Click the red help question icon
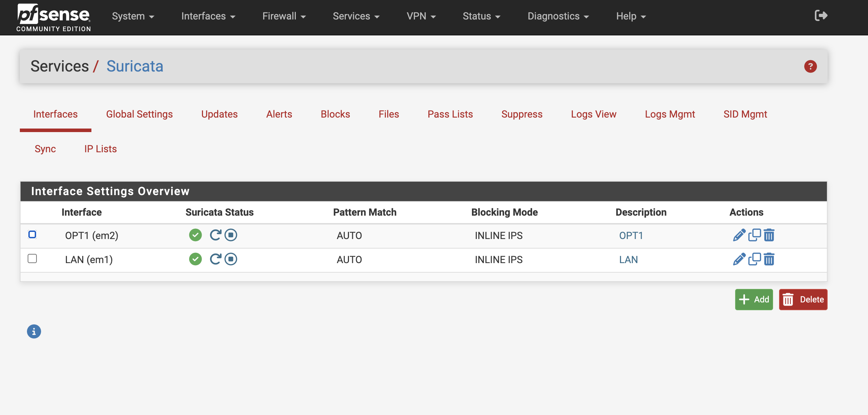Viewport: 868px width, 415px height. pyautogui.click(x=810, y=67)
